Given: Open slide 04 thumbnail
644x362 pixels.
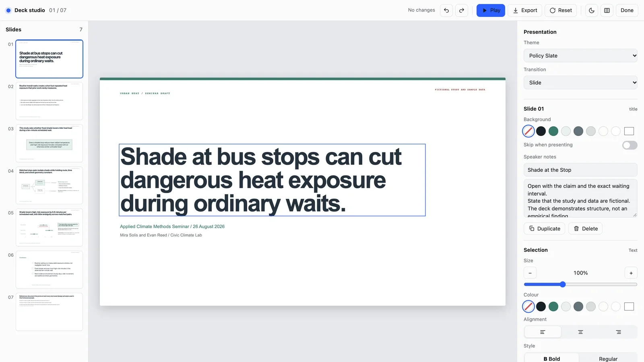Looking at the screenshot, I should point(49,185).
